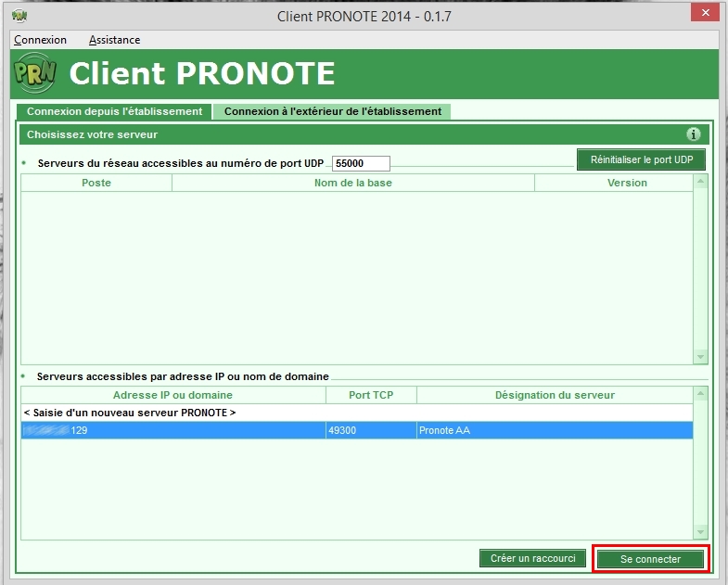Sort by Poste column header
The height and width of the screenshot is (585, 728).
coord(96,183)
